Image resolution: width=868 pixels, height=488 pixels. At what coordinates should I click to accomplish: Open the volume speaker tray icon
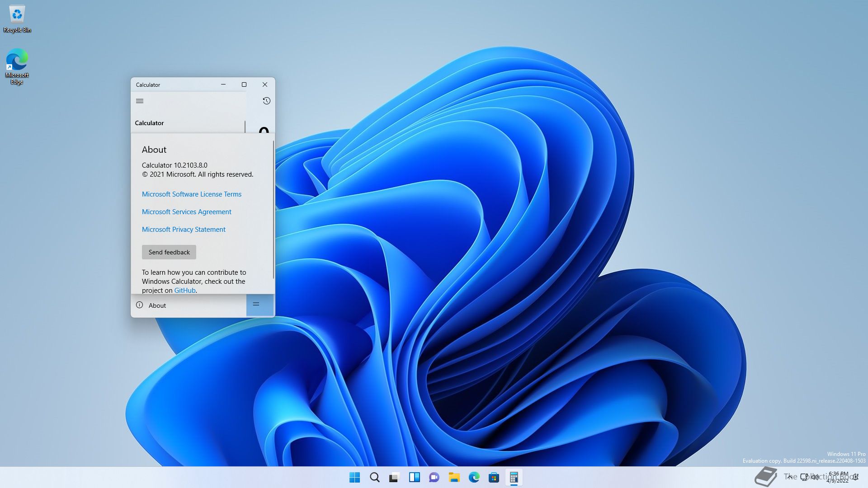pyautogui.click(x=815, y=477)
